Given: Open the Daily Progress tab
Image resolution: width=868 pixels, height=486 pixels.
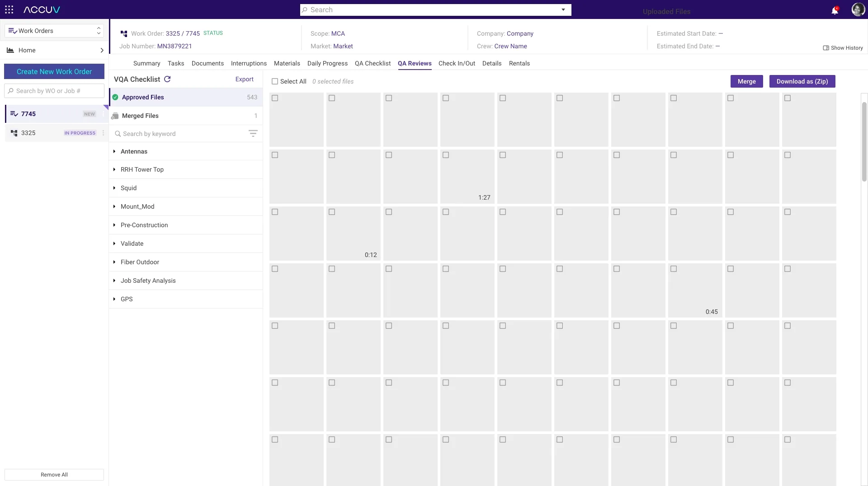Looking at the screenshot, I should tap(327, 63).
